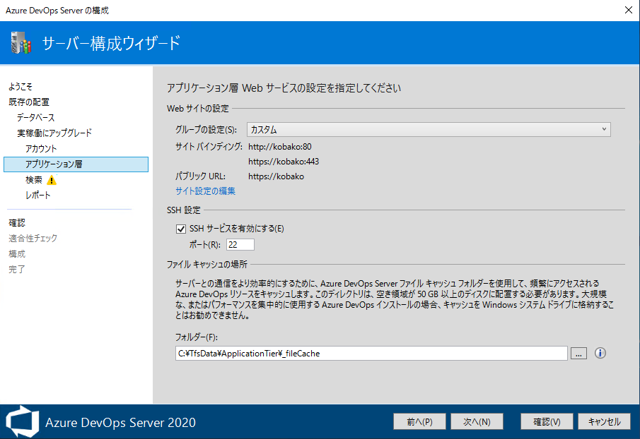The image size is (640, 439).
Task: Click the ファイル キャッシュの場所 heading
Action: [x=207, y=264]
